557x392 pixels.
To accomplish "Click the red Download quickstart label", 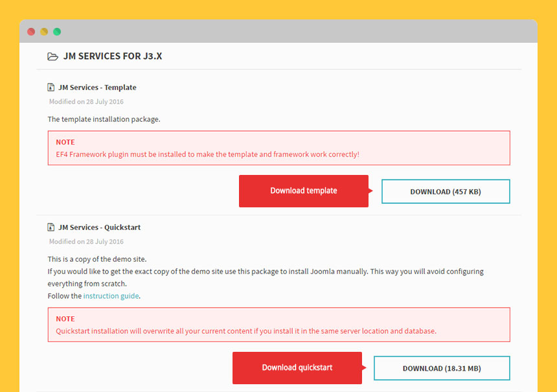I will (297, 368).
